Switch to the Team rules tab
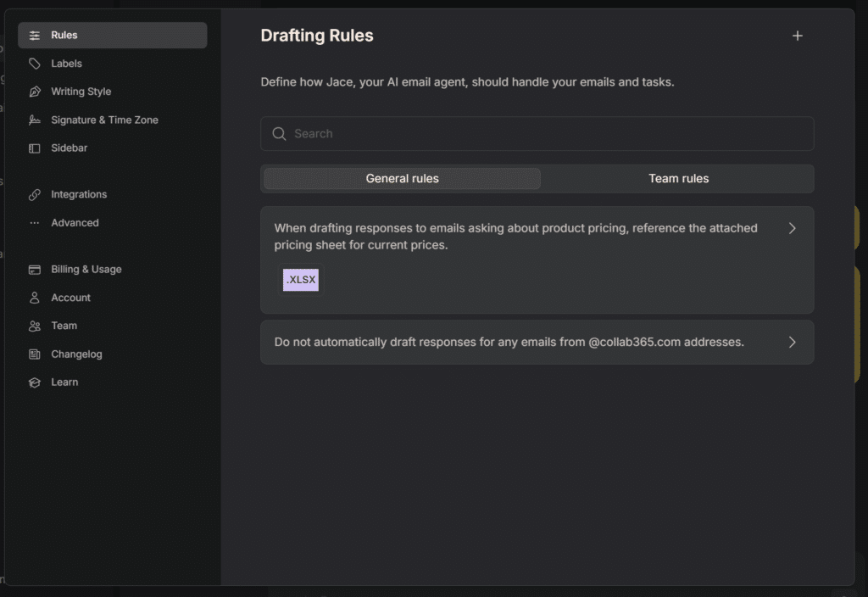The height and width of the screenshot is (597, 868). pyautogui.click(x=678, y=179)
